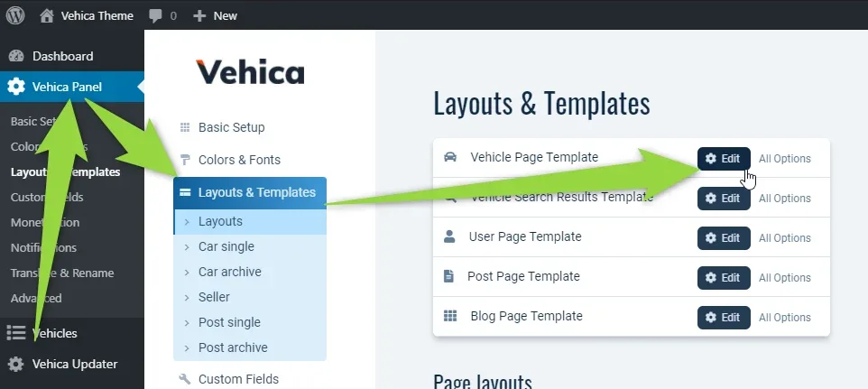
Task: Click the Layouts & Templates icon
Action: [185, 192]
